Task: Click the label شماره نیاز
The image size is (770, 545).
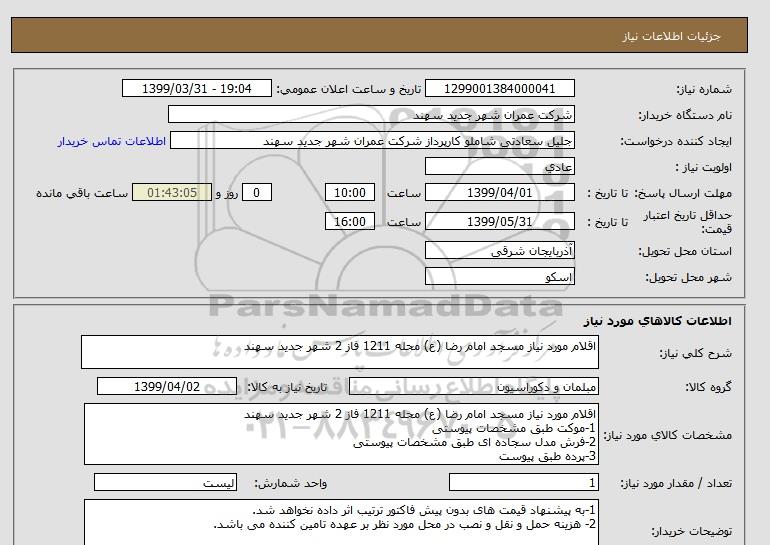Action: coord(704,89)
